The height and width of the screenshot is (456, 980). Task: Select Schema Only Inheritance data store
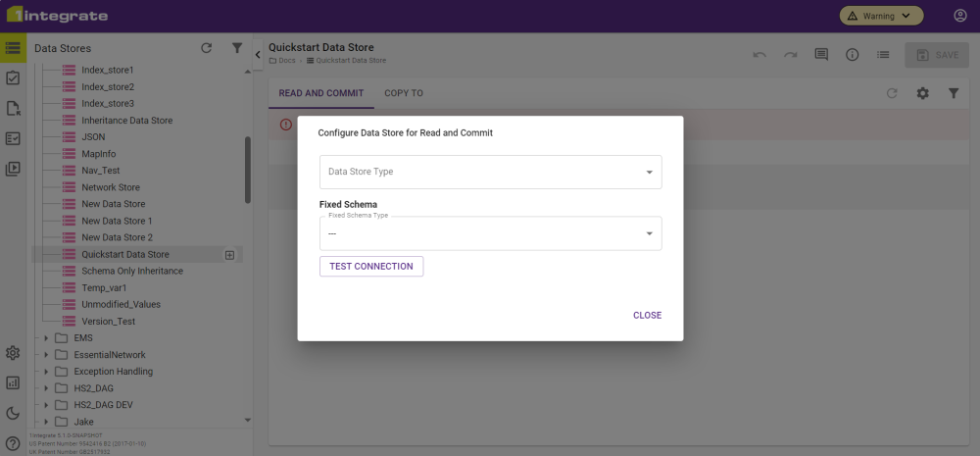tap(131, 272)
